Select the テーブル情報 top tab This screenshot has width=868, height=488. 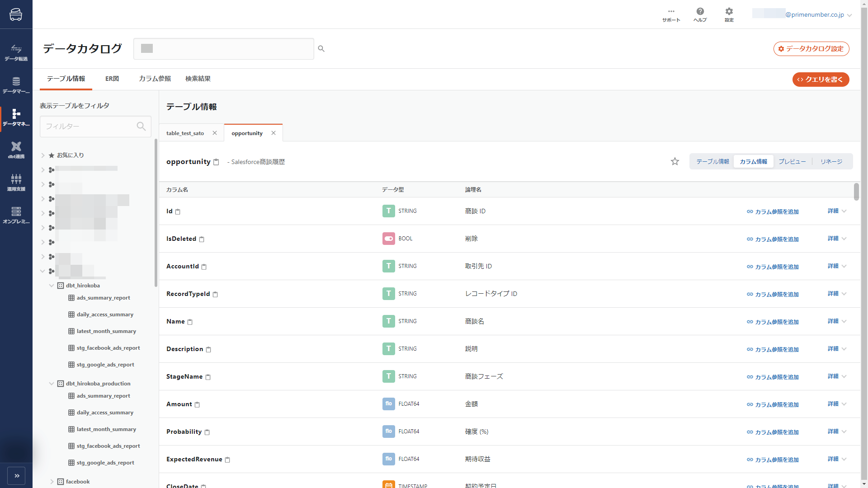pyautogui.click(x=66, y=79)
